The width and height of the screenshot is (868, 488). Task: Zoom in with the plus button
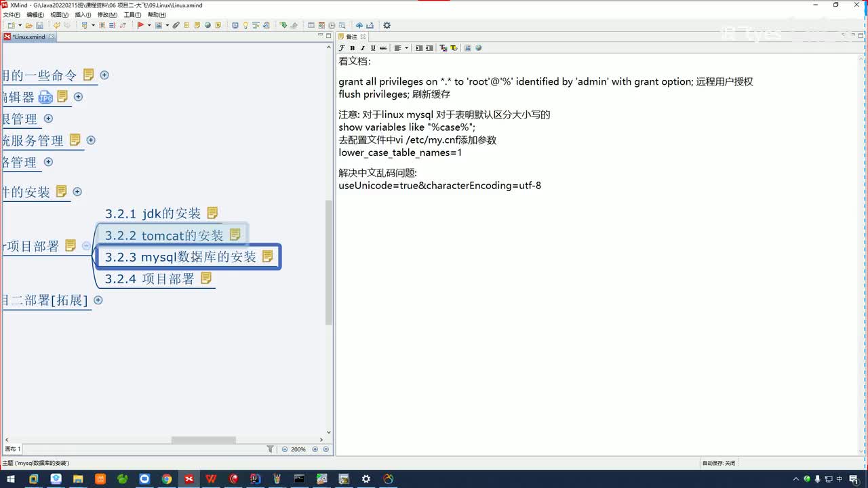click(315, 449)
